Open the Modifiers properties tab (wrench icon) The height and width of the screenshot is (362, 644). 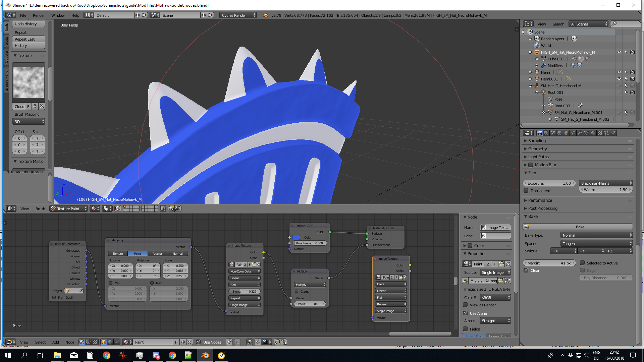click(x=580, y=133)
